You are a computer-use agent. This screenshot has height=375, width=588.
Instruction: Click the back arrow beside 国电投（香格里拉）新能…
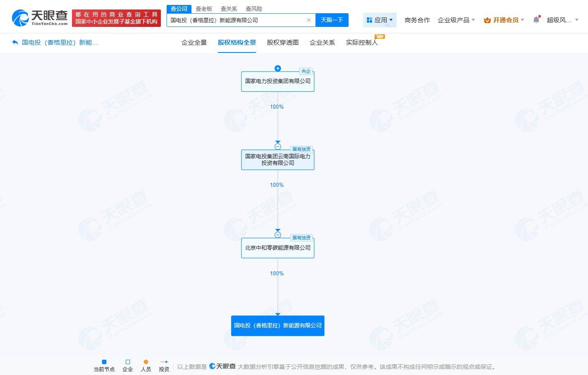click(15, 42)
